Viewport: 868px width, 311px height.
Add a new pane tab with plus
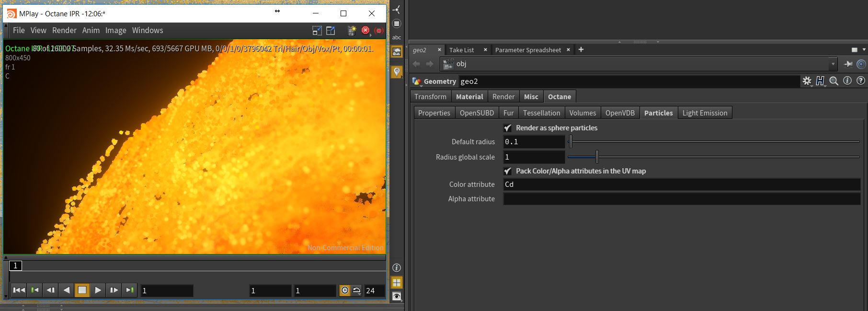pos(581,49)
